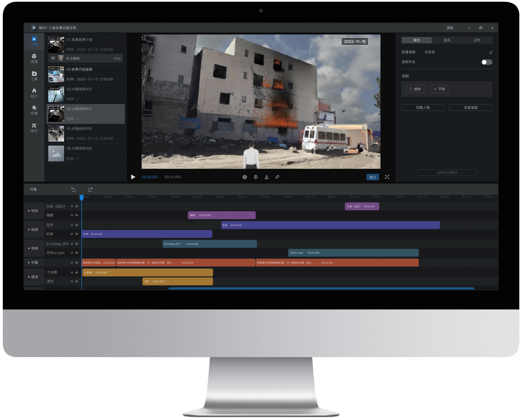Collapse the 特效 track group
The image size is (522, 420).
pos(29,211)
